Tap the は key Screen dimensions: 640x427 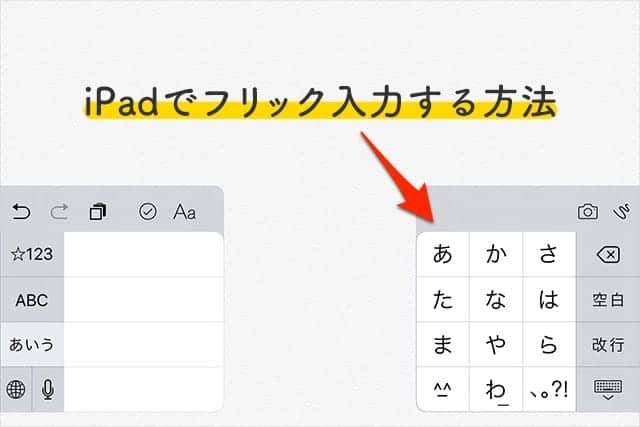pos(549,300)
